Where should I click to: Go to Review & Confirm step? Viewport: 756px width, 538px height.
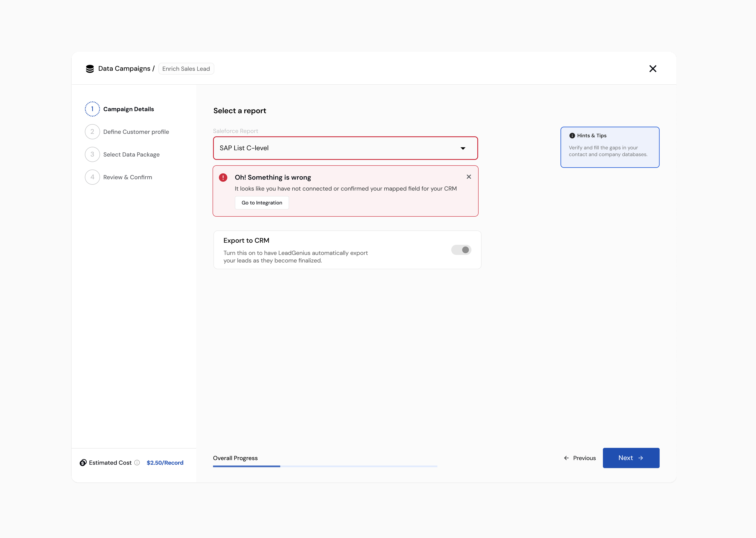point(127,177)
